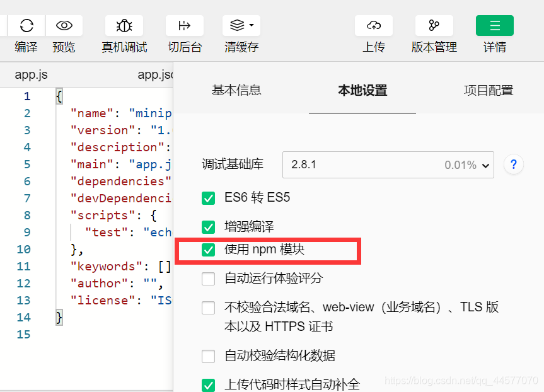Click the upload (上传) cloud icon
544x392 pixels.
click(x=374, y=25)
